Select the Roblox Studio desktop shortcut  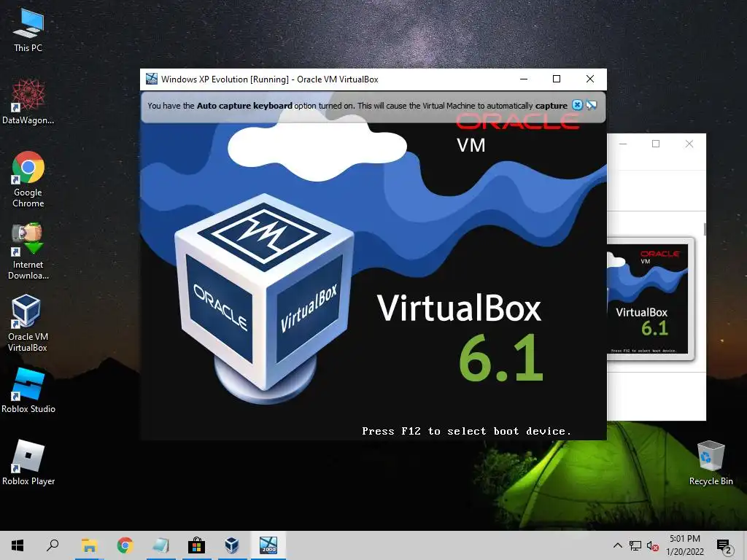28,390
